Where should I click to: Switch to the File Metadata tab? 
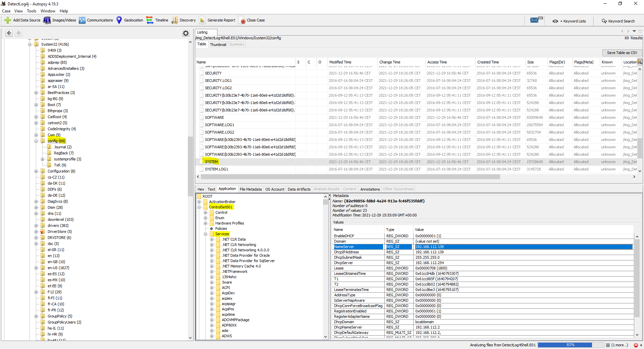tap(251, 189)
